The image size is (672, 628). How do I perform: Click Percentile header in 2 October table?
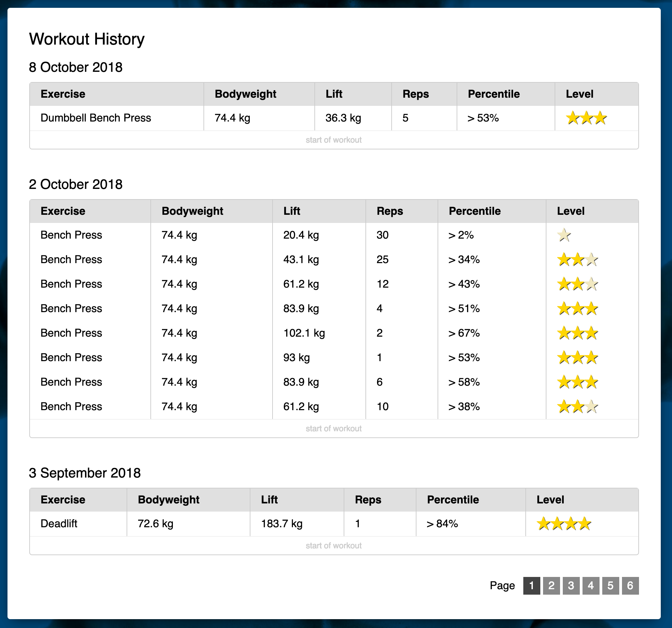(x=475, y=211)
